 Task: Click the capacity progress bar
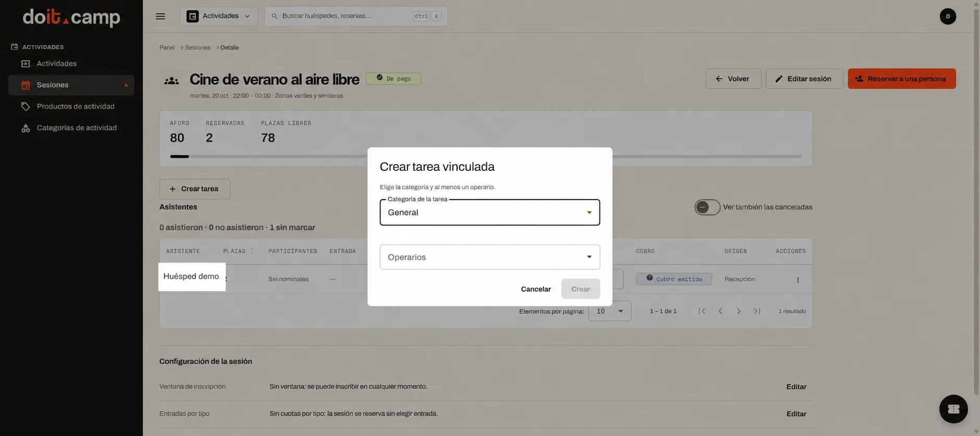[x=485, y=156]
